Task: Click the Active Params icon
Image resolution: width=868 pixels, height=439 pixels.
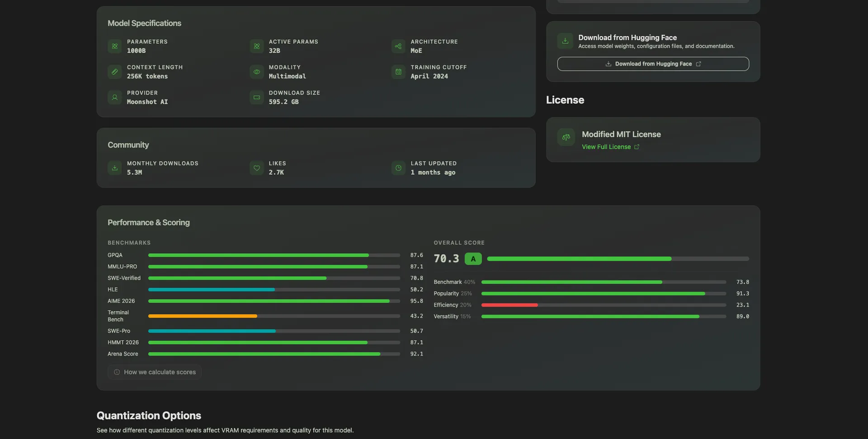Action: (x=256, y=46)
